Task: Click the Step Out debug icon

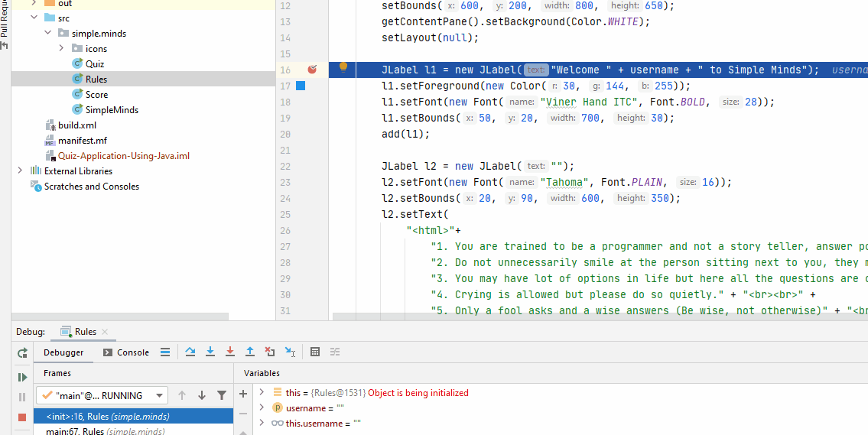Action: click(x=249, y=352)
